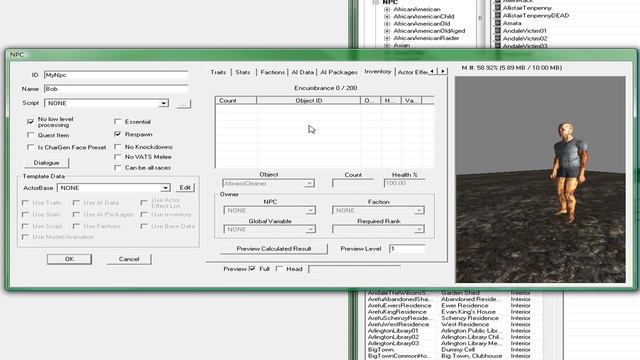Expand the AfricanAmerican tree node
The width and height of the screenshot is (640, 360).
pos(387,9)
